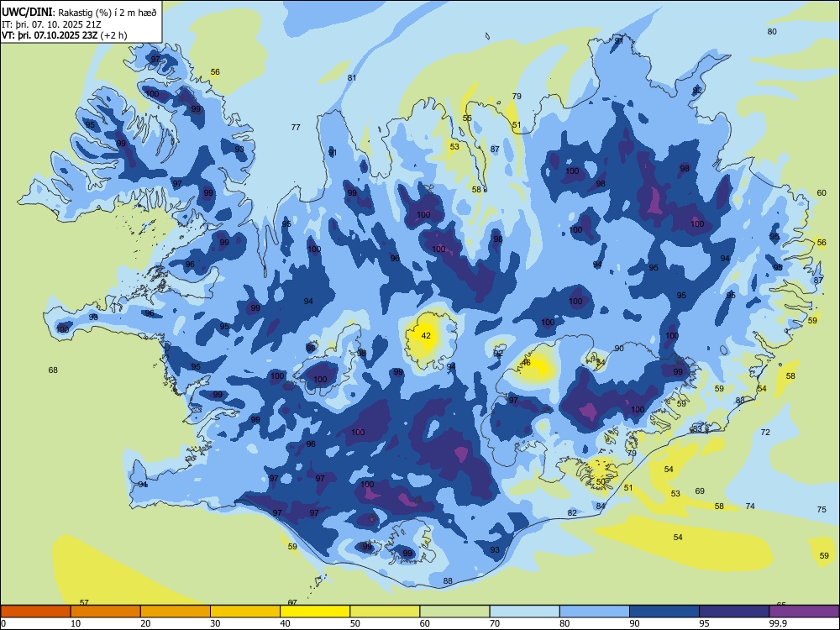Select the 81 value over the northern sea

352,77
